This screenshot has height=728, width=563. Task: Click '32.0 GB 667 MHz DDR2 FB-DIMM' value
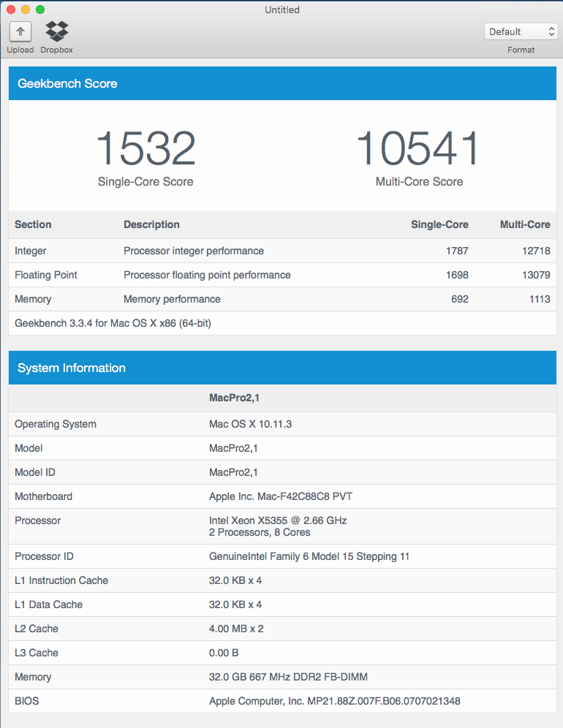tap(288, 678)
